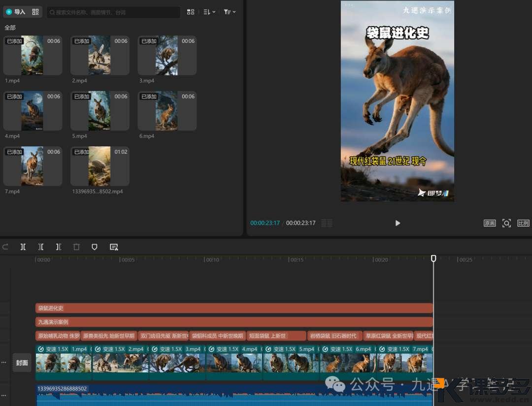Click the delete-right trim icon

tap(59, 247)
